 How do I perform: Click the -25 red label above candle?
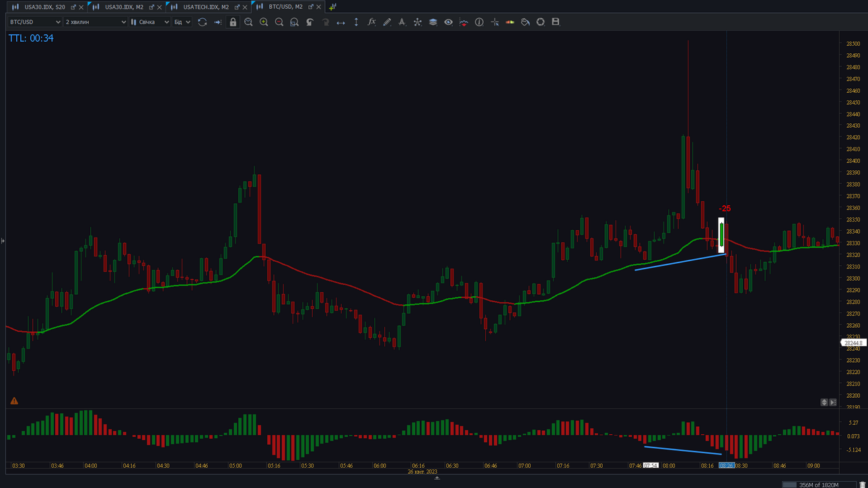[x=725, y=209]
